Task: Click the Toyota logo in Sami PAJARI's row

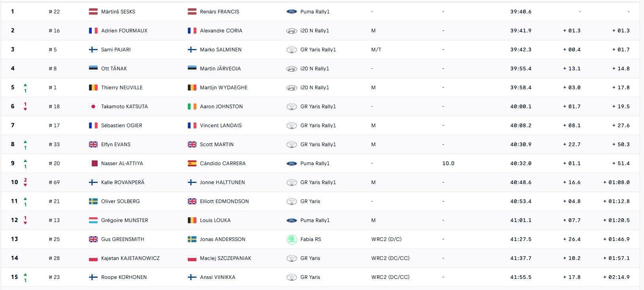Action: click(291, 50)
